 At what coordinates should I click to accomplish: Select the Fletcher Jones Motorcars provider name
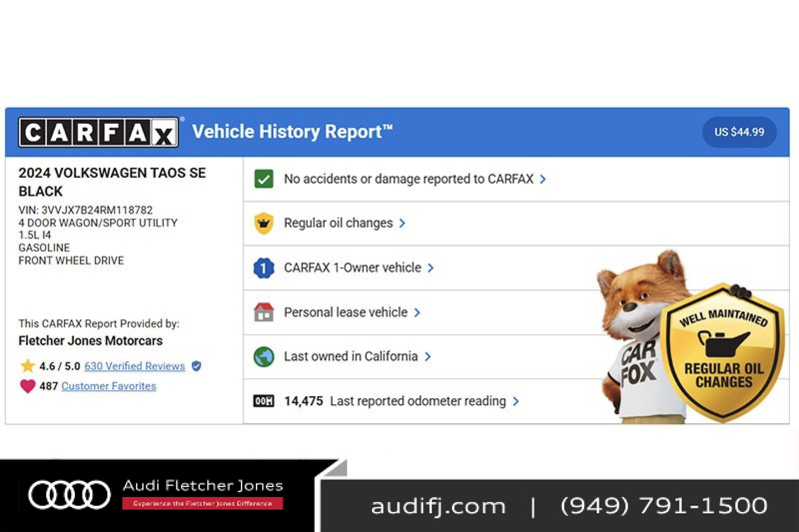tap(90, 341)
